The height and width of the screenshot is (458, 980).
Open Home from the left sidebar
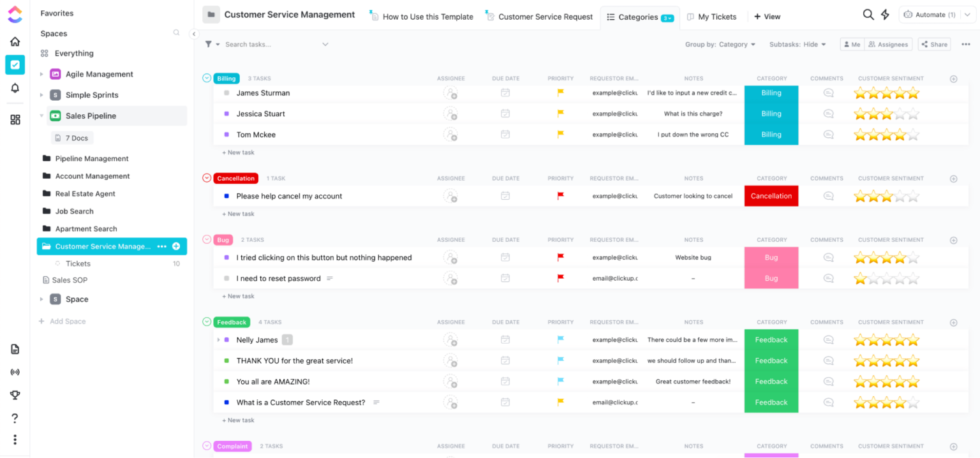point(15,41)
